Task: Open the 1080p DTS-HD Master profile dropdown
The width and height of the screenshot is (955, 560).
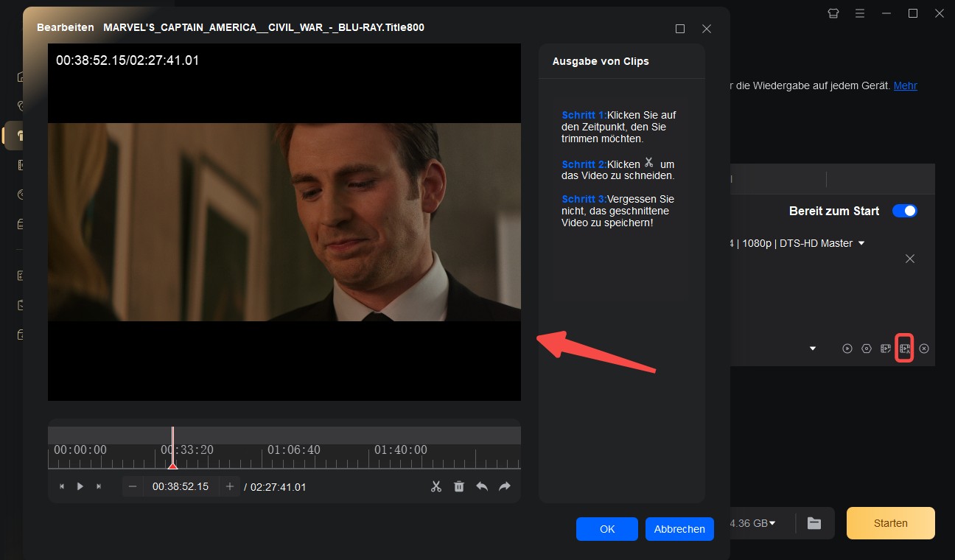Action: click(x=861, y=243)
